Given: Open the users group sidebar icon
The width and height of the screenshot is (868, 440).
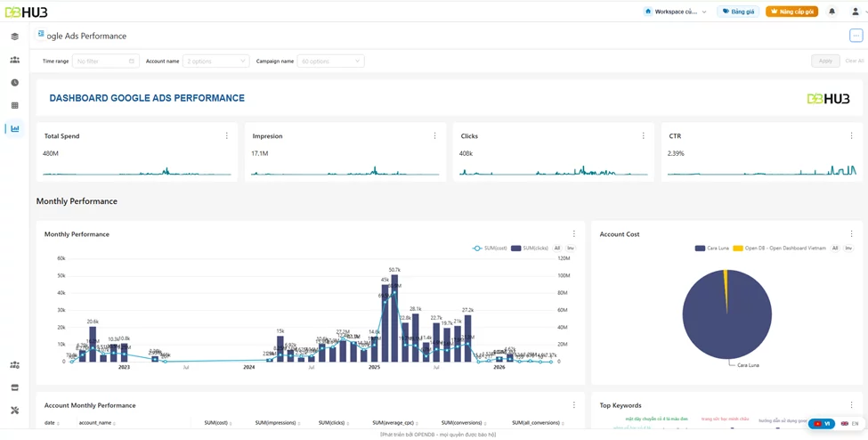Looking at the screenshot, I should pyautogui.click(x=15, y=60).
